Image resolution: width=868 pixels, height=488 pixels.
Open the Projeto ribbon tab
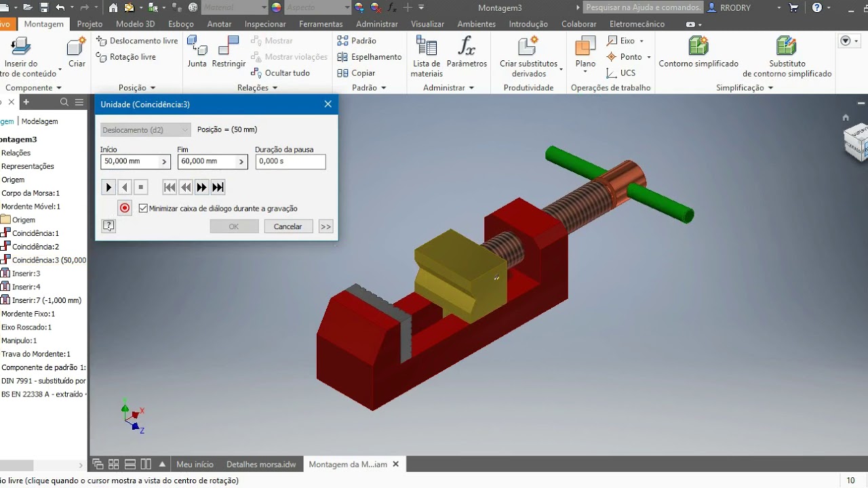[90, 24]
